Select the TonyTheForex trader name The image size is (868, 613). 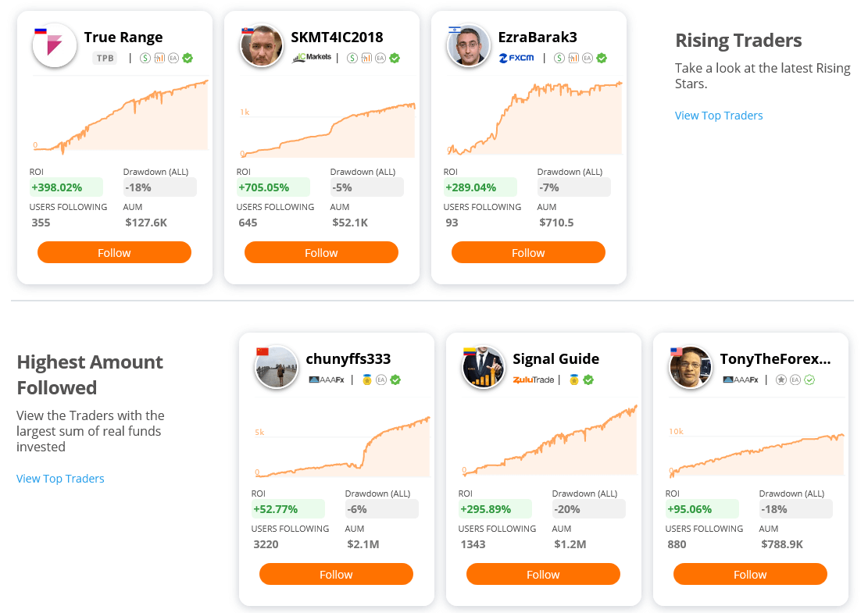pos(775,358)
